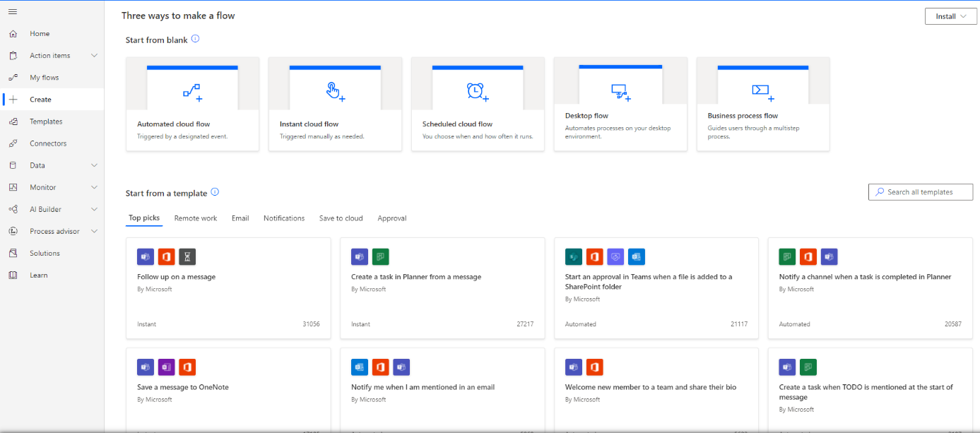Click the Data database icon
Viewport: 980px width, 433px height.
[x=13, y=165]
